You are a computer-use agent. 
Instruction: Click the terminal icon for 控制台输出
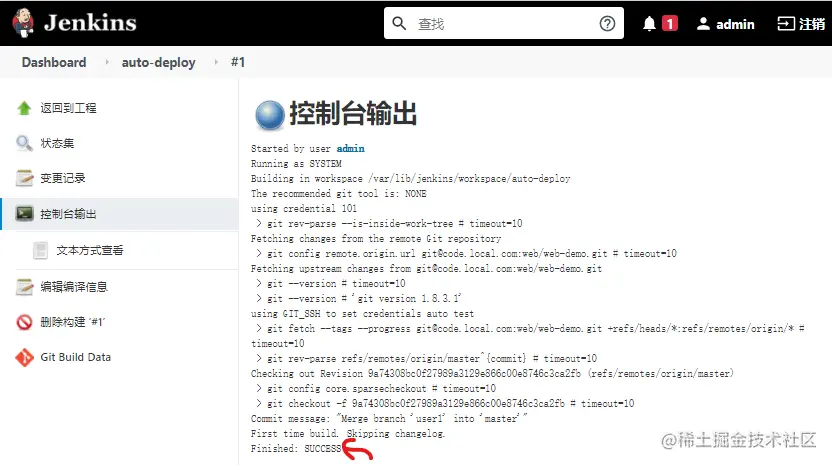24,214
